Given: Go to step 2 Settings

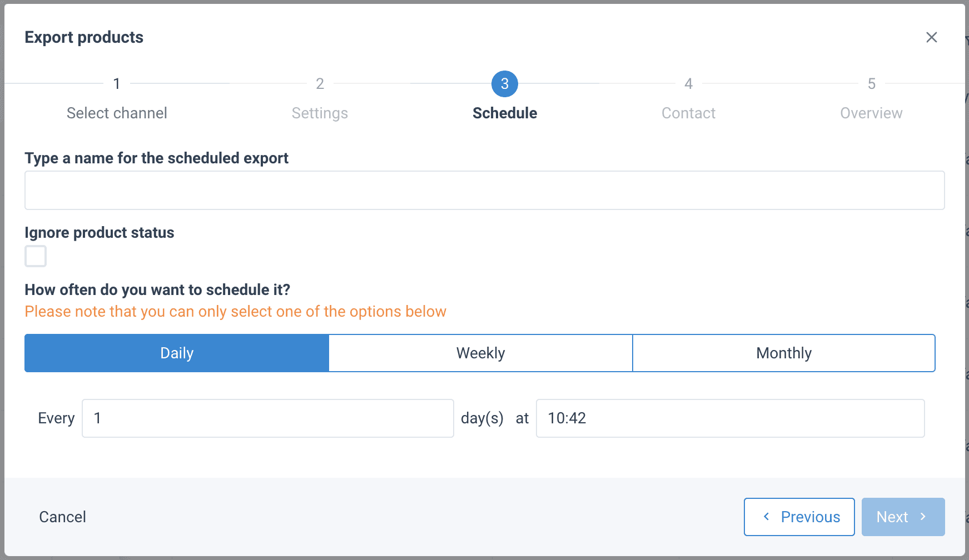Looking at the screenshot, I should (x=320, y=84).
